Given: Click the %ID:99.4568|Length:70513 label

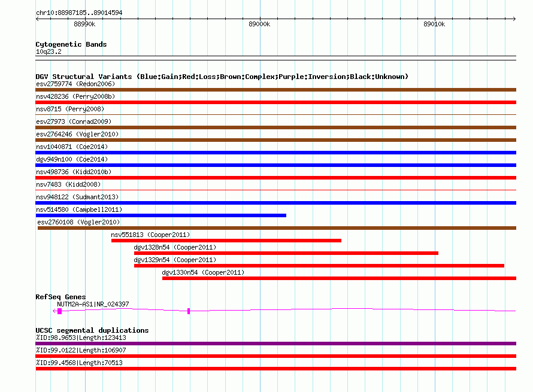Looking at the screenshot, I should point(79,363).
